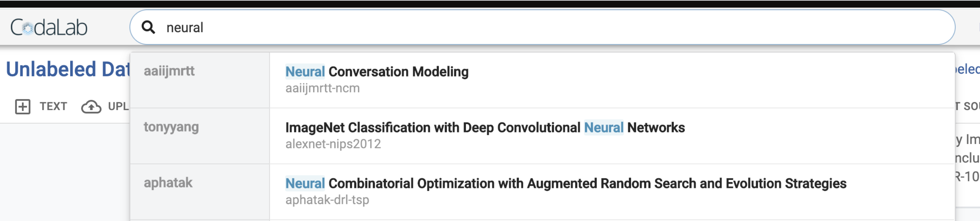This screenshot has height=221, width=980.
Task: Click the plus icon next to TEXT
Action: (x=24, y=107)
